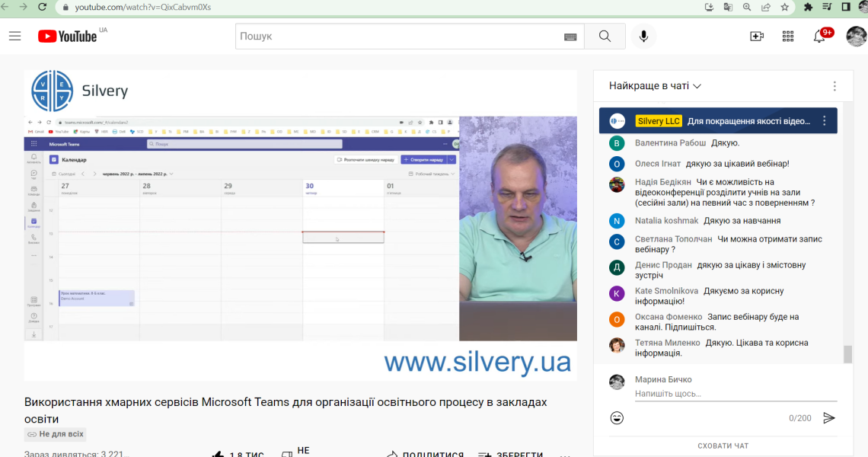
Task: Expand the Найкраще в чаті dropdown
Action: click(x=655, y=86)
